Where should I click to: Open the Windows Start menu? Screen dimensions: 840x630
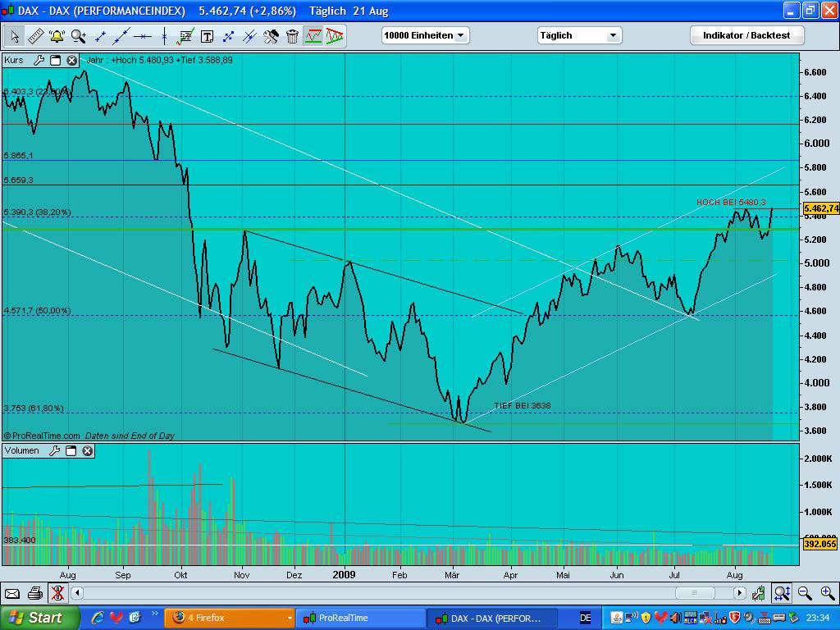[39, 618]
